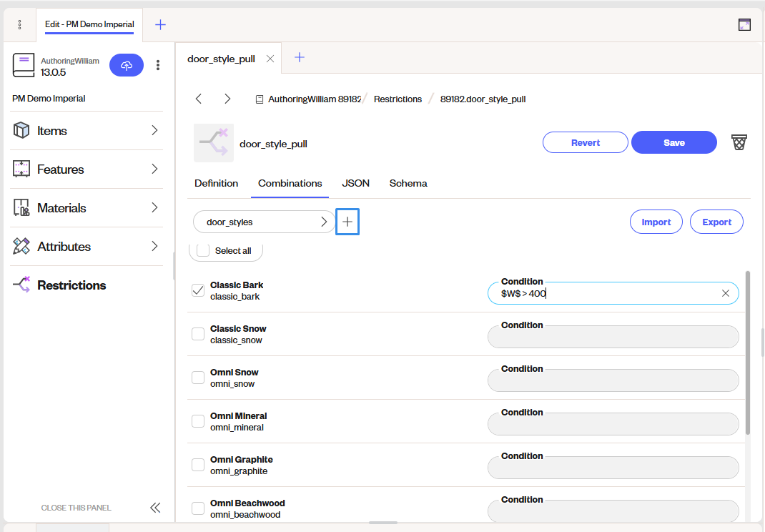Click the three-dot grip icon beside the Edit tab
The image size is (765, 532).
pyautogui.click(x=19, y=24)
